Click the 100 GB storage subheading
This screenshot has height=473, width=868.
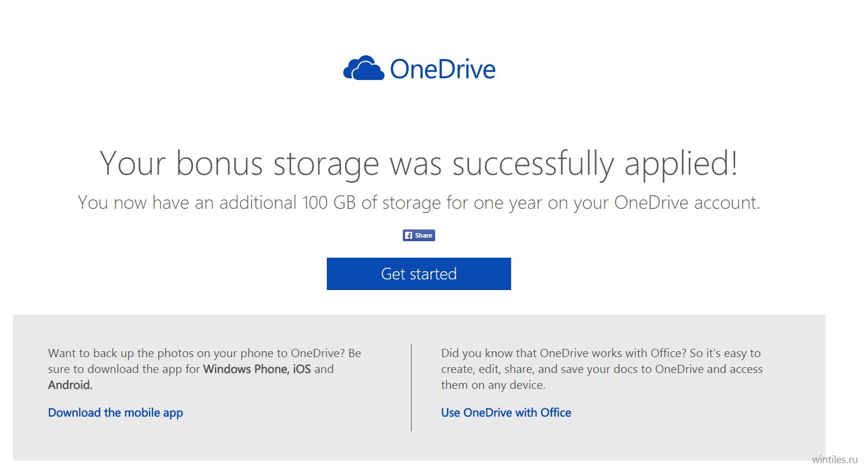(419, 203)
